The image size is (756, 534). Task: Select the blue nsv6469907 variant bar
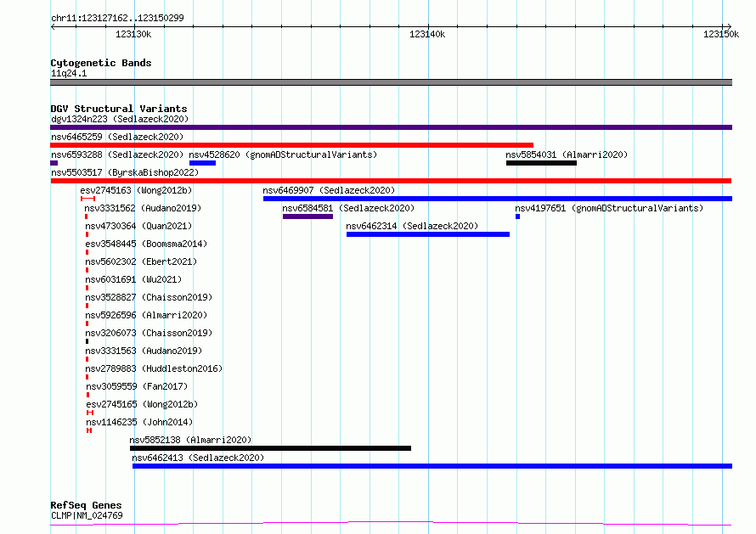click(x=498, y=199)
